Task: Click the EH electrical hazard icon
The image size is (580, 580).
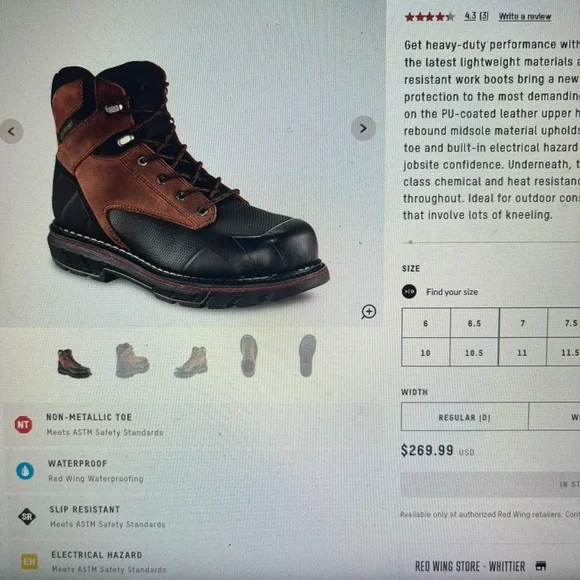Action: point(30,562)
